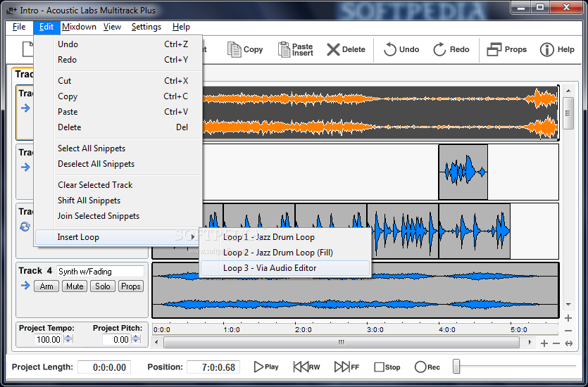Screen dimensions: 588x387
Task: Choose Join Selected Snippets
Action: pyautogui.click(x=118, y=216)
